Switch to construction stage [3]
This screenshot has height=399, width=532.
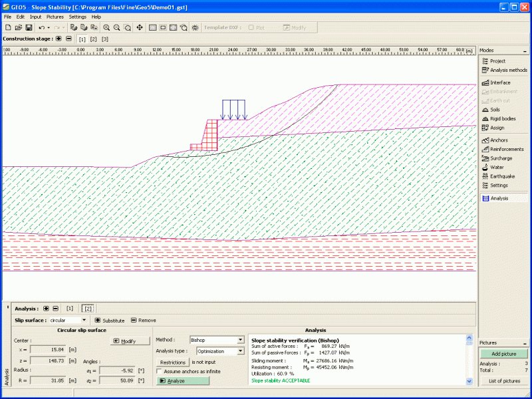pos(105,39)
